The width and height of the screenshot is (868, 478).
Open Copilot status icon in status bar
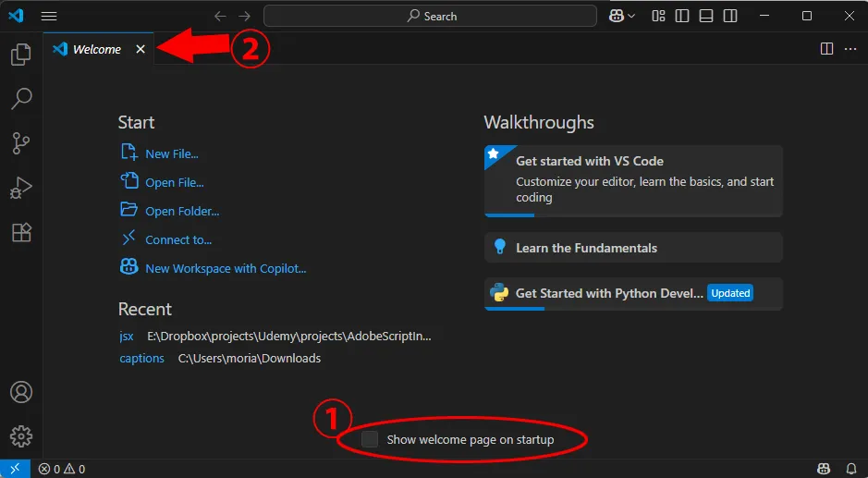[x=824, y=469]
